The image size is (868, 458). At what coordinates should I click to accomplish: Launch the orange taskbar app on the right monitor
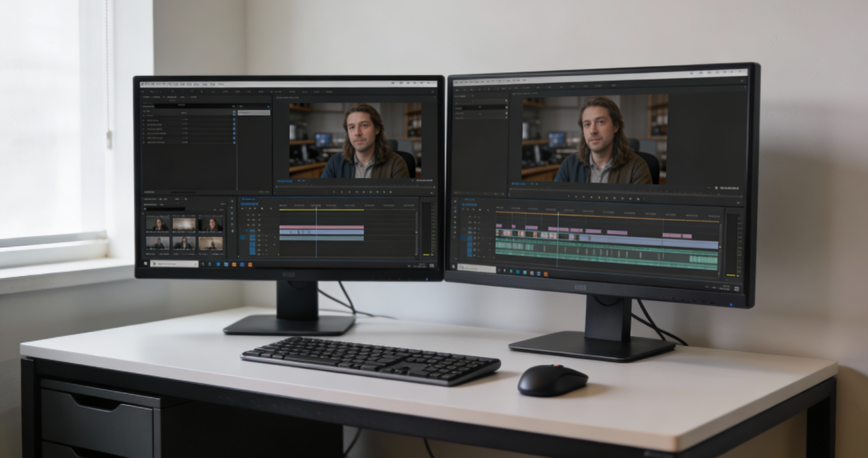(545, 273)
